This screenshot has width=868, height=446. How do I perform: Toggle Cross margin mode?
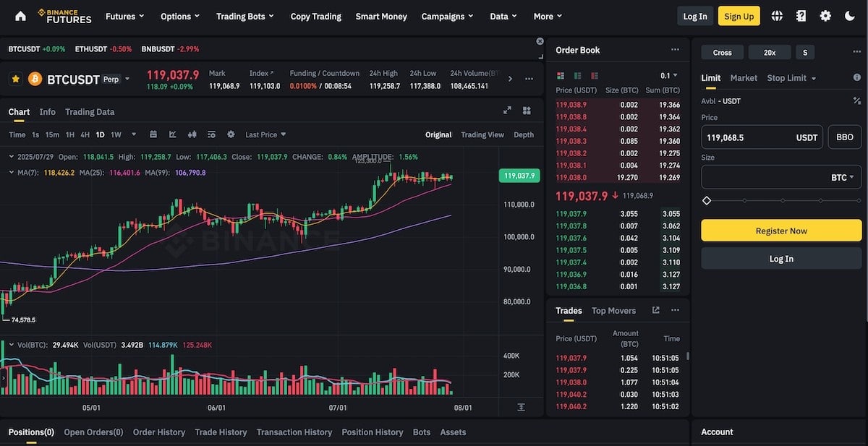pos(722,52)
